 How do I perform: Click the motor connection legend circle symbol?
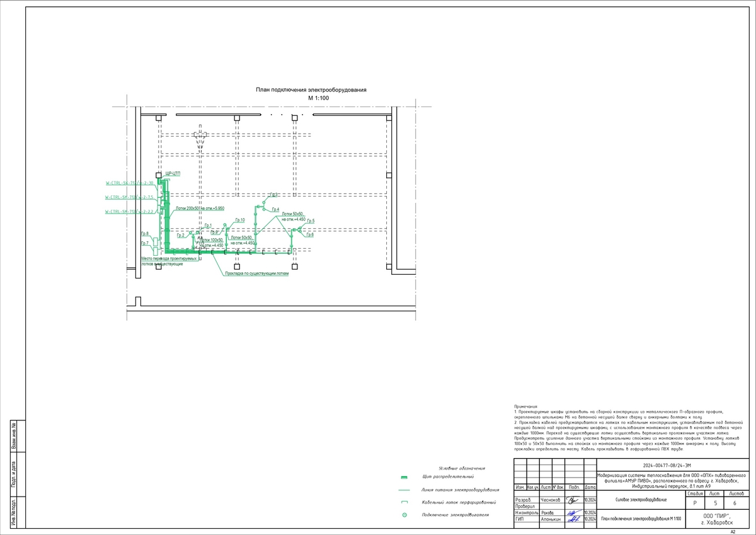(404, 515)
